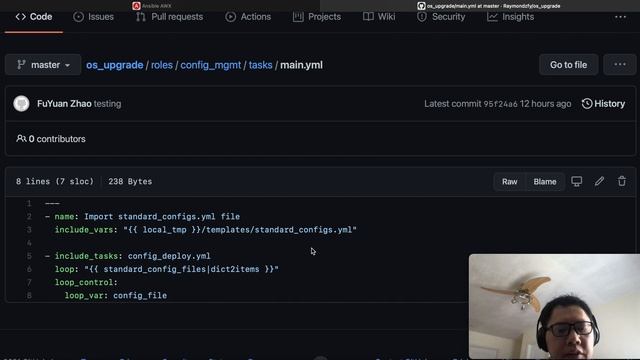Open file path more options menu
Viewport: 640px width, 360px height.
tap(620, 65)
